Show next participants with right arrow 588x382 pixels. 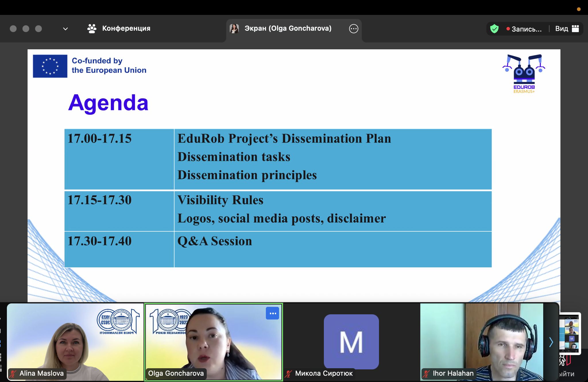[551, 342]
